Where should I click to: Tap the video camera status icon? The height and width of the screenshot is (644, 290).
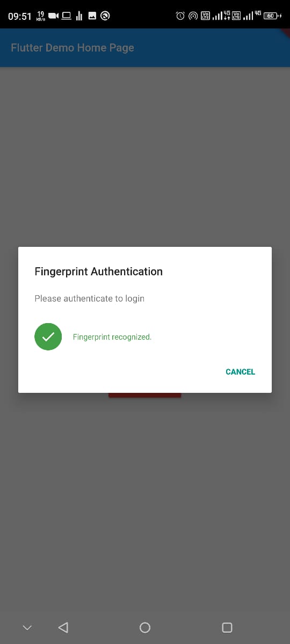click(x=54, y=16)
